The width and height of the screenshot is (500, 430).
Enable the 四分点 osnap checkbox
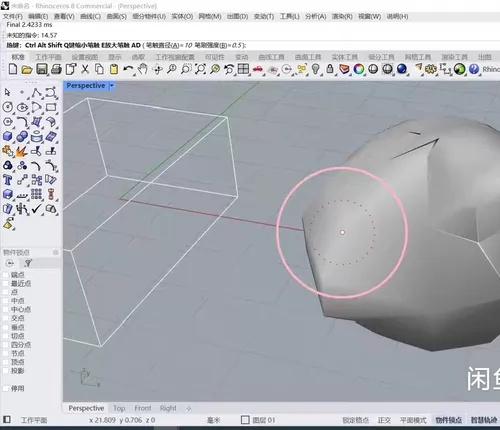pyautogui.click(x=6, y=345)
